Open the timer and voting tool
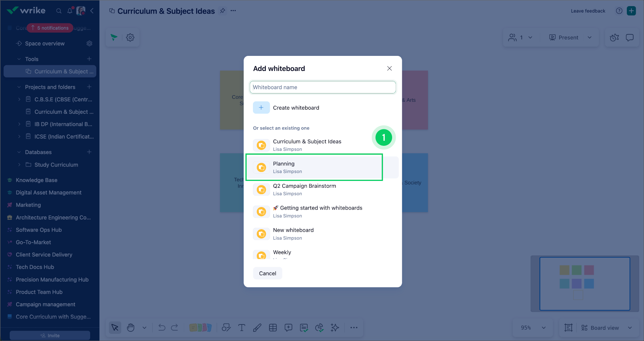The height and width of the screenshot is (341, 644). click(x=614, y=37)
